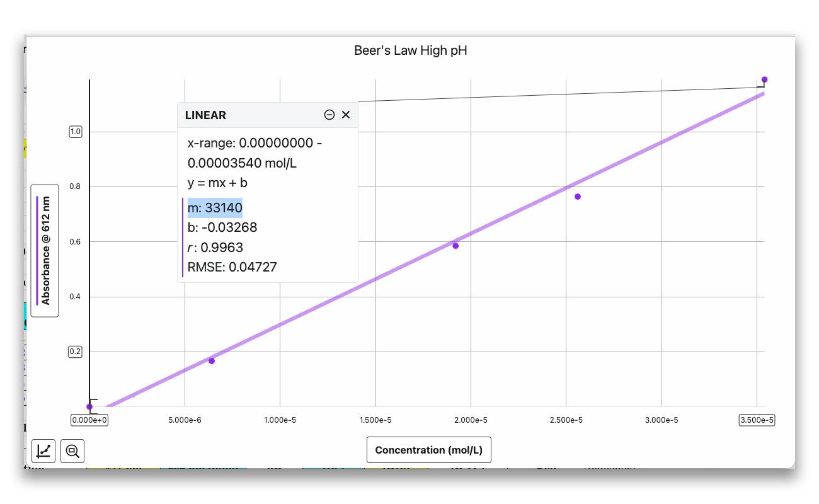Click the LINEAR panel header title

[x=205, y=115]
